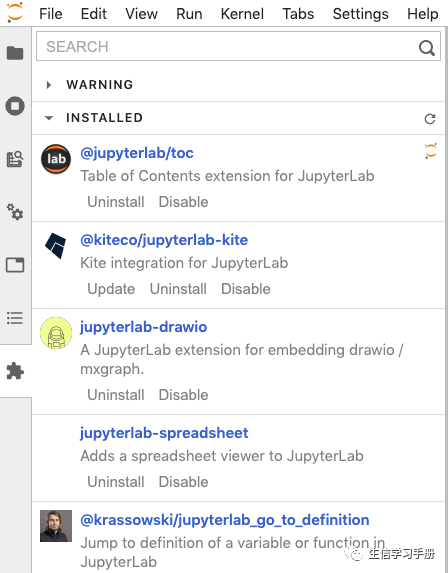Disable the jupyterlab-drawio extension
Screen dimensions: 448x573
pos(183,395)
